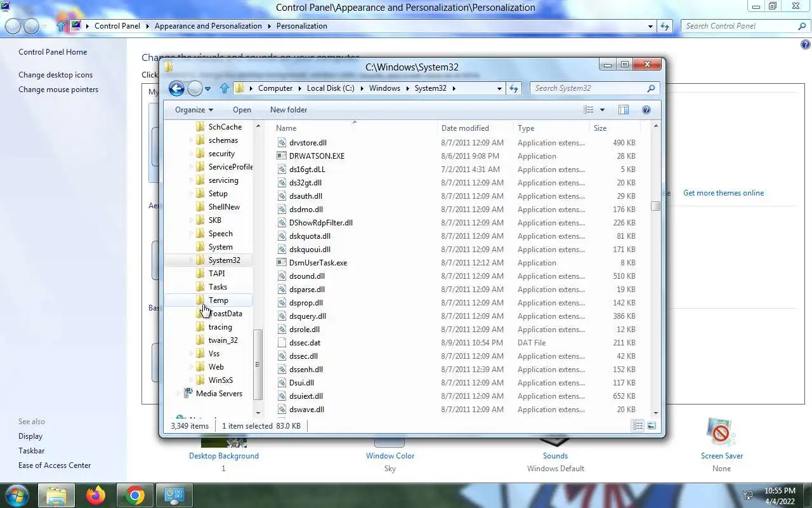The width and height of the screenshot is (812, 508).
Task: Open the Taskbar link in See also
Action: coord(31,451)
